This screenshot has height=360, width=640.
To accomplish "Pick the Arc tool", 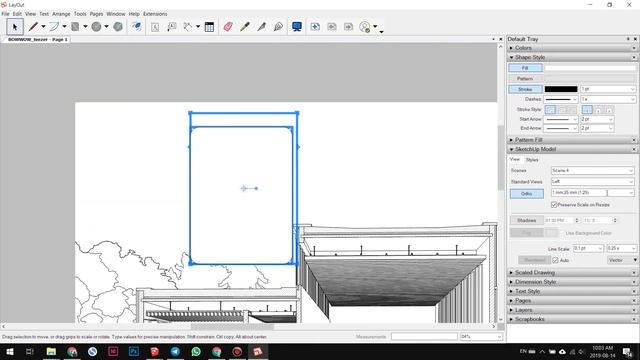I will pos(54,27).
